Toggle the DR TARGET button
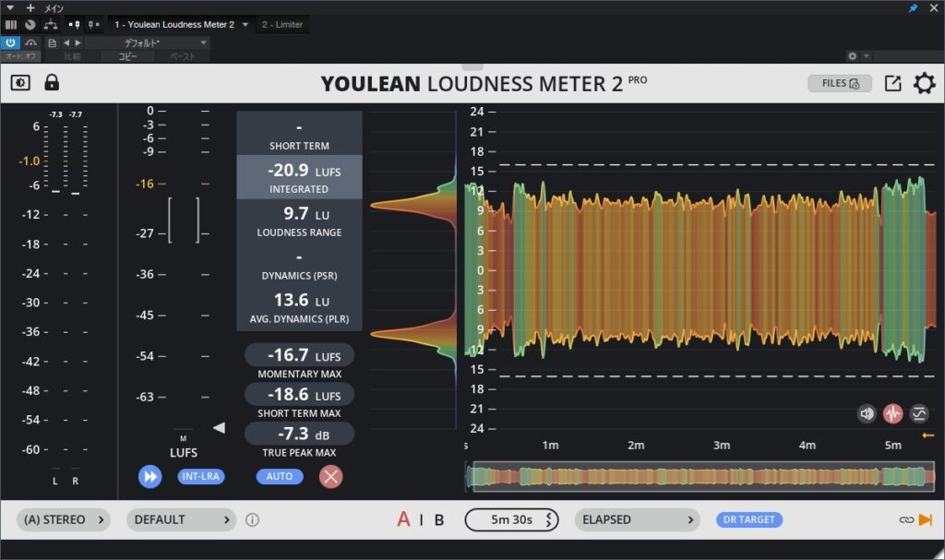Screen dimensions: 945x560 [x=749, y=519]
